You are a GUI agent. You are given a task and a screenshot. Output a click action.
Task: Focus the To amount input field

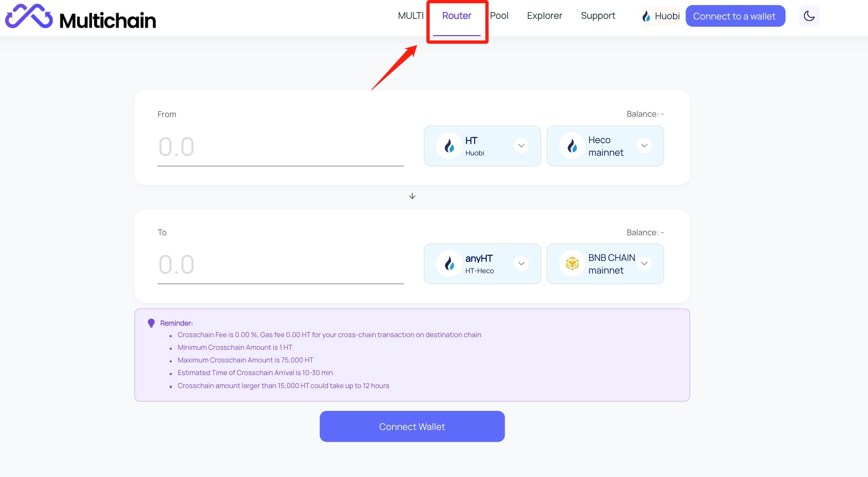[x=280, y=265]
